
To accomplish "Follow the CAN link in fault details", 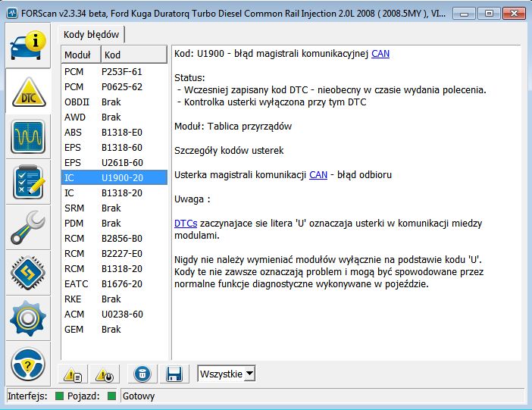I will tap(318, 175).
